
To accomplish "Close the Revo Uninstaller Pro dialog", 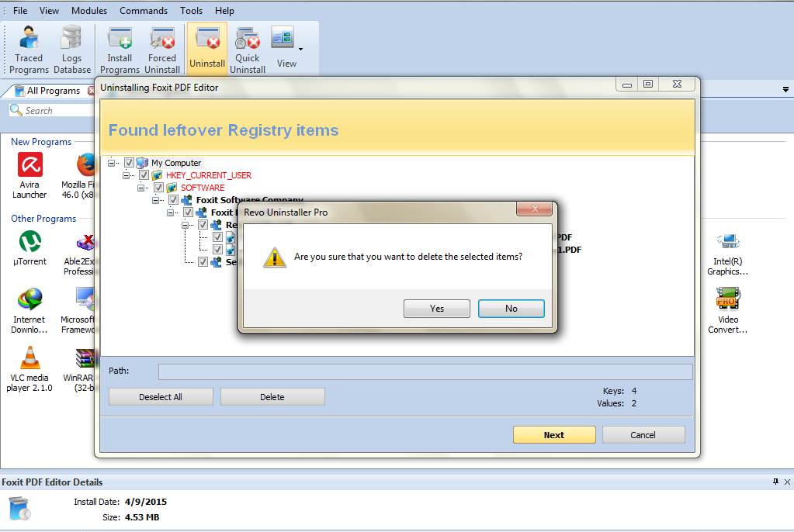I will click(534, 209).
